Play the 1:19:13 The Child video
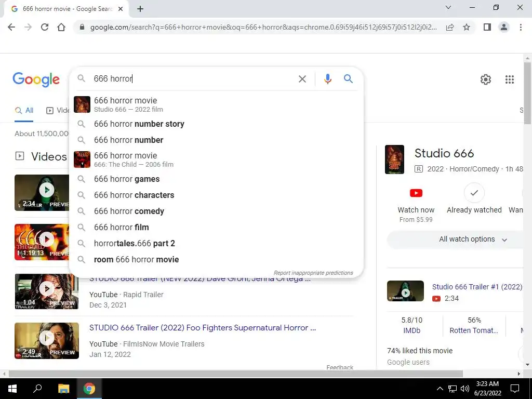 click(42, 242)
